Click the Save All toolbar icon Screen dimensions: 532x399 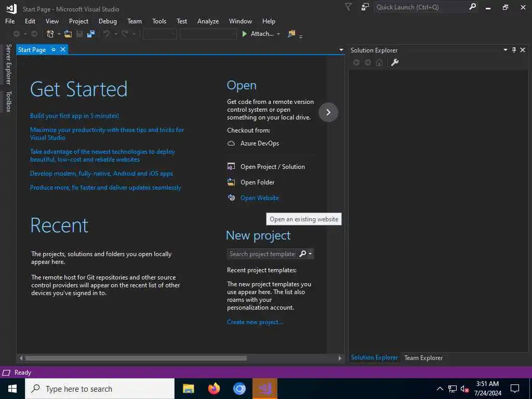pyautogui.click(x=91, y=34)
